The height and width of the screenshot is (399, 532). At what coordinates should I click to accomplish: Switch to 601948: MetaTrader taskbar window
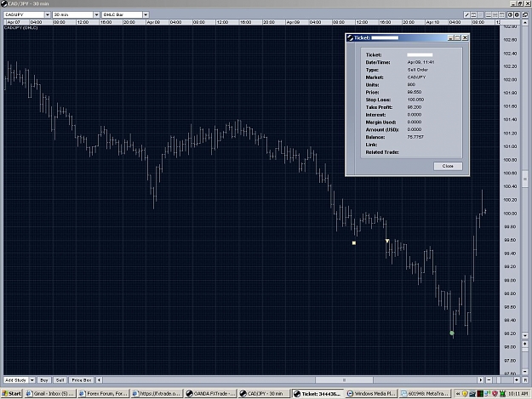tap(425, 394)
